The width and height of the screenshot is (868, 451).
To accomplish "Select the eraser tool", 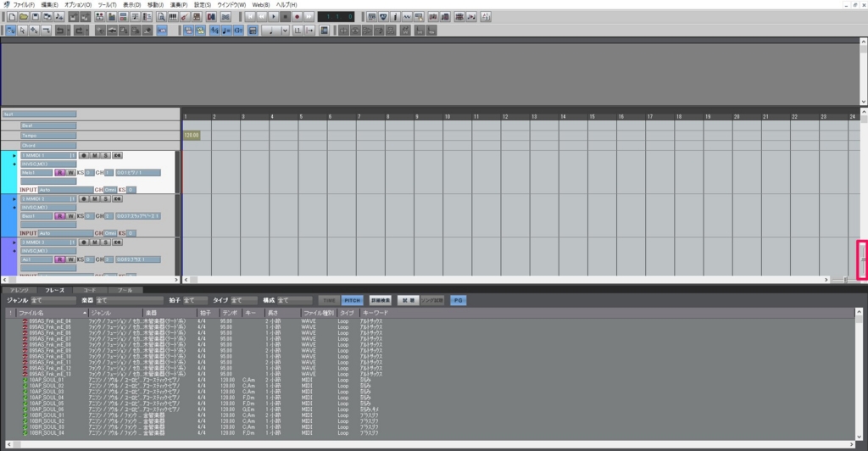I will [146, 31].
